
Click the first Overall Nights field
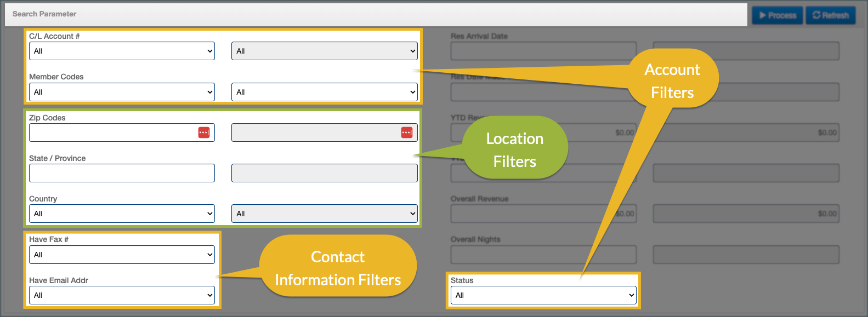[x=543, y=255]
